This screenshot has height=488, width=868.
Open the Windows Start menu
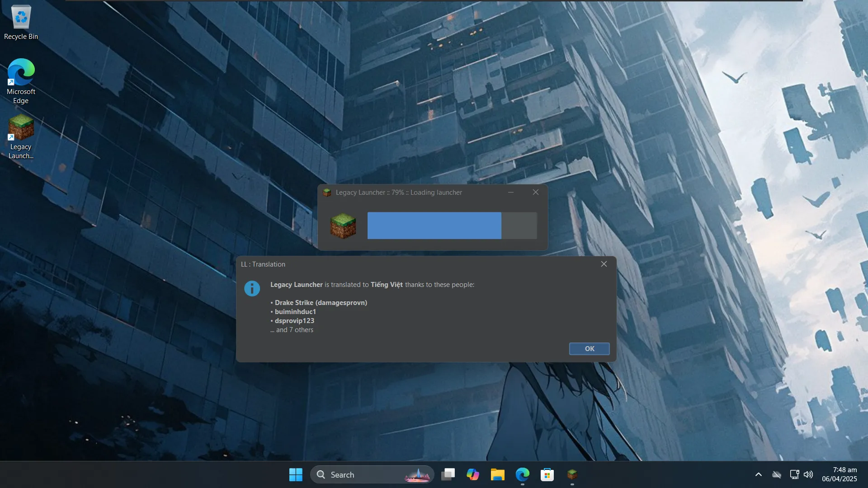(296, 474)
